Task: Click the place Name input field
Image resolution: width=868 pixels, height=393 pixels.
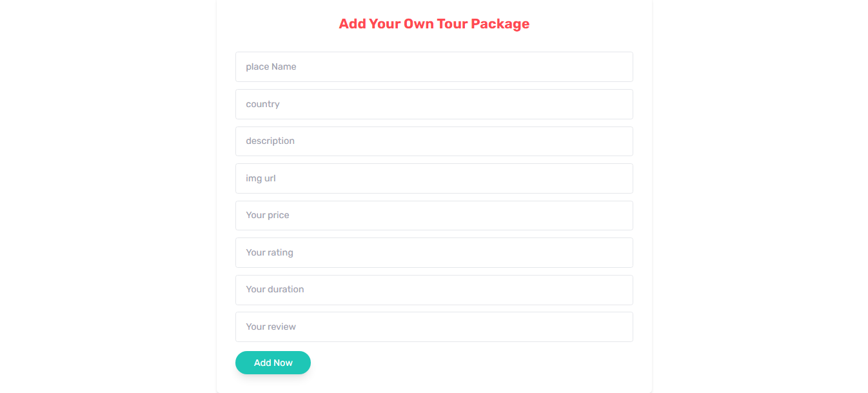Action: (434, 66)
